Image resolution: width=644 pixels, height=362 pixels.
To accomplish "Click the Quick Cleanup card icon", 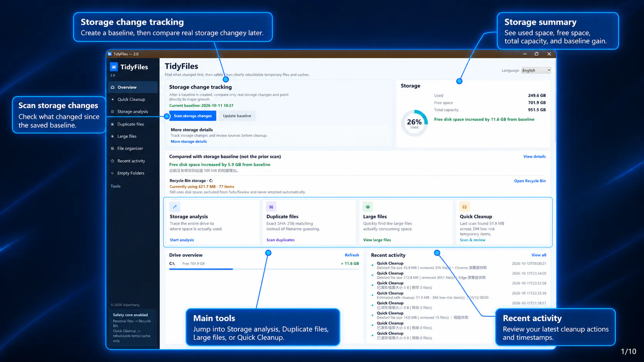I will 465,207.
